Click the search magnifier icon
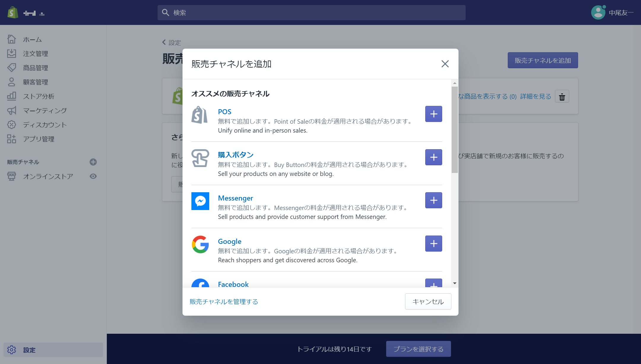 click(x=165, y=12)
